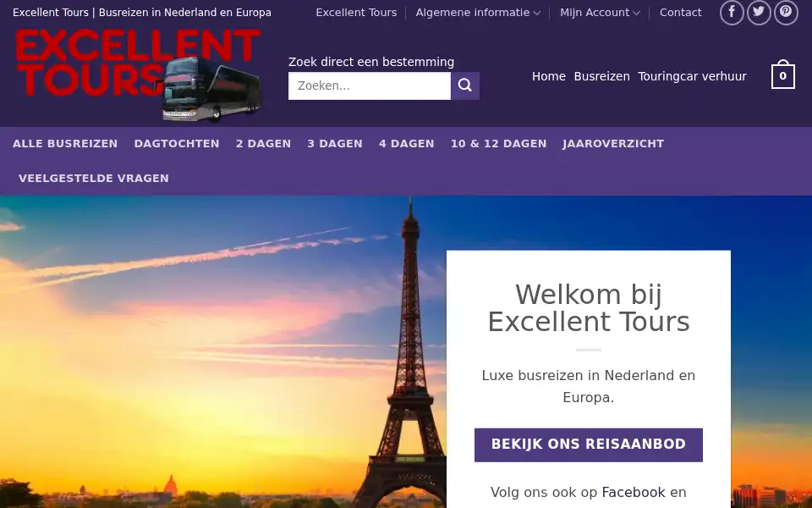This screenshot has width=812, height=508.
Task: Click the Excellent Tours bus logo
Action: click(138, 75)
